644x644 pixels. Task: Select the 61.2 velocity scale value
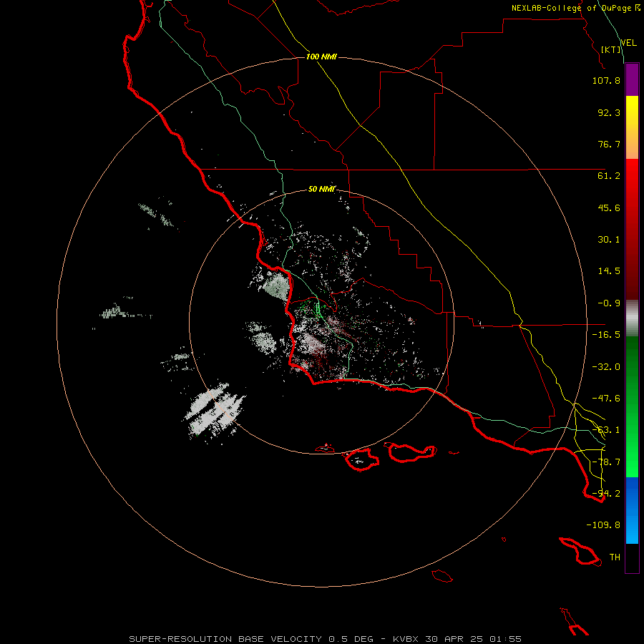click(x=609, y=176)
